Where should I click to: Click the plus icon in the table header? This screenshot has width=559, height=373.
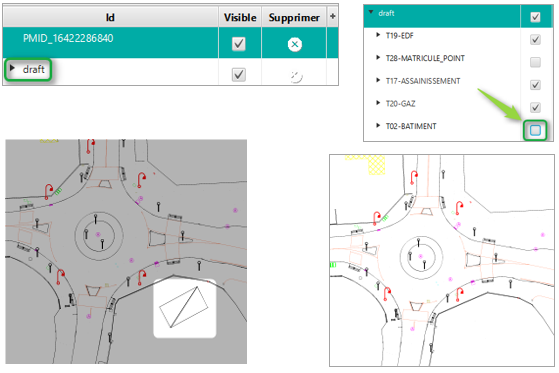click(333, 16)
